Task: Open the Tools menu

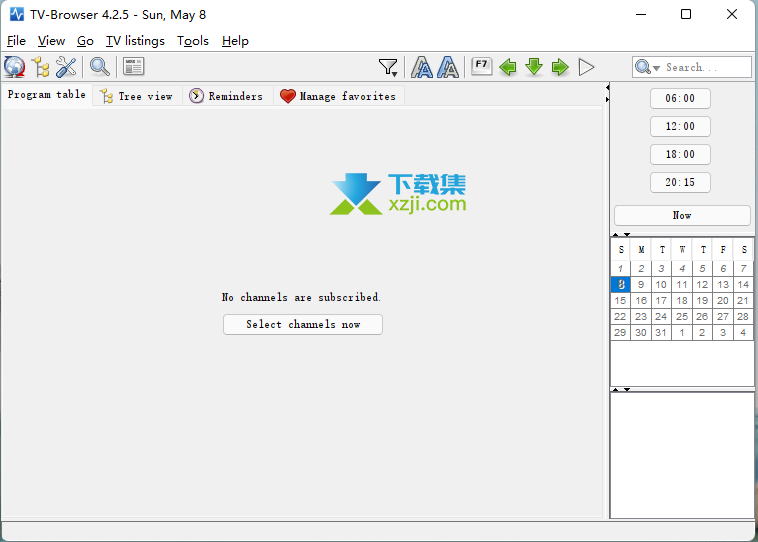Action: click(193, 41)
